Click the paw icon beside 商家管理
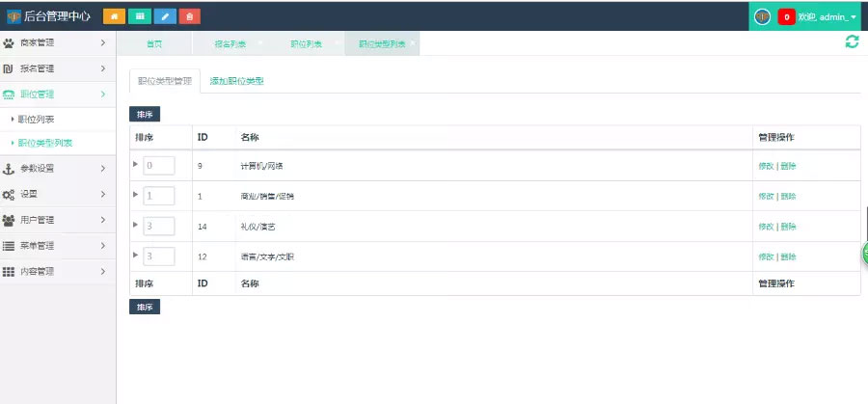Viewport: 868px width, 404px height. [9, 43]
